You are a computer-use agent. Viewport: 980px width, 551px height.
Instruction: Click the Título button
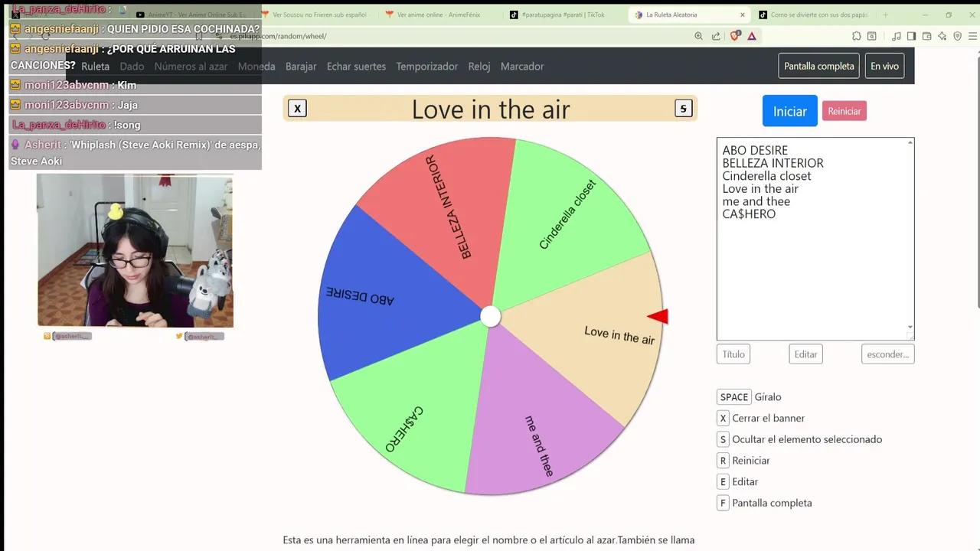pos(733,354)
